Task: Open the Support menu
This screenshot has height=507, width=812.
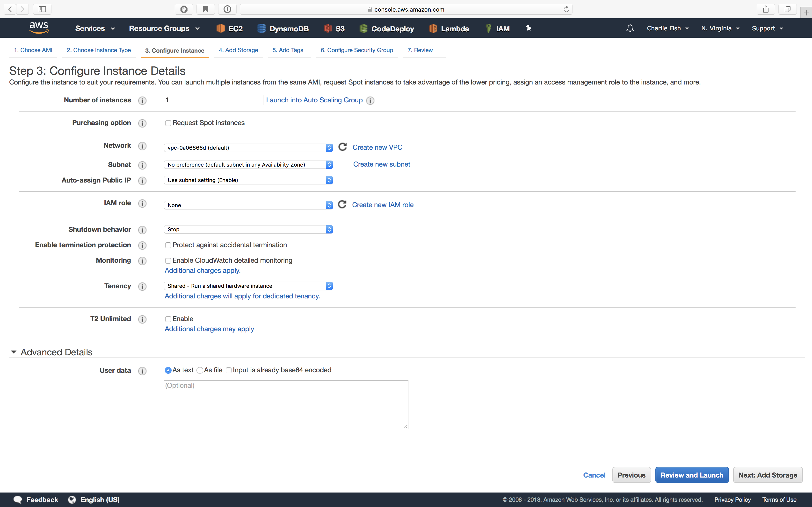Action: (x=767, y=28)
